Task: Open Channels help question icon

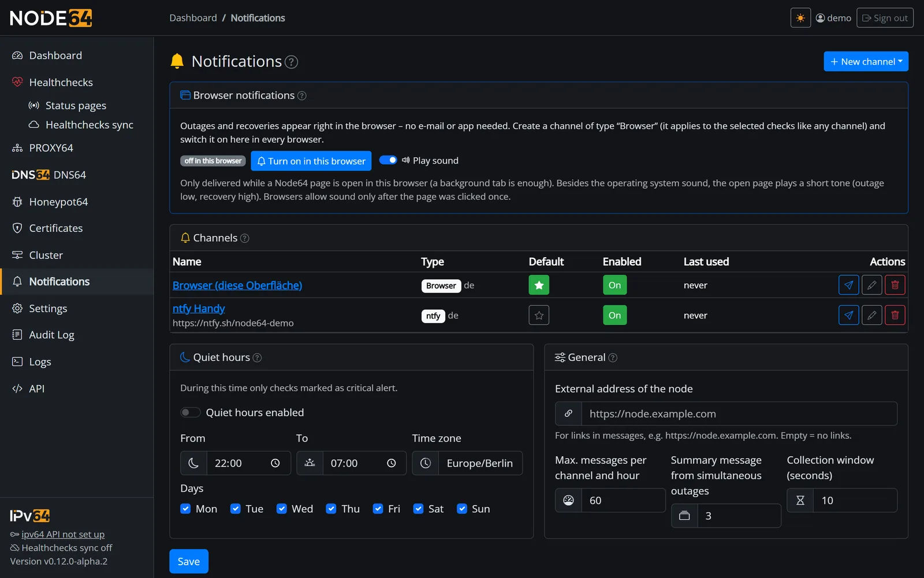Action: (244, 238)
